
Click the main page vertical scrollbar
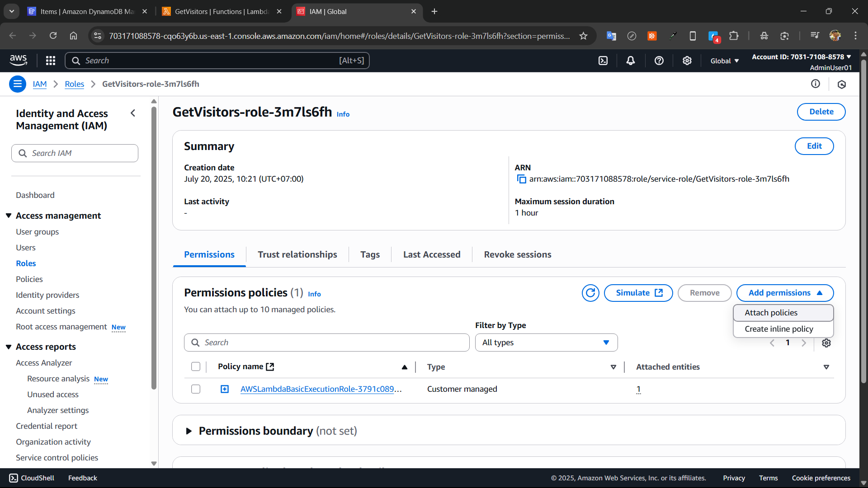[x=863, y=221]
